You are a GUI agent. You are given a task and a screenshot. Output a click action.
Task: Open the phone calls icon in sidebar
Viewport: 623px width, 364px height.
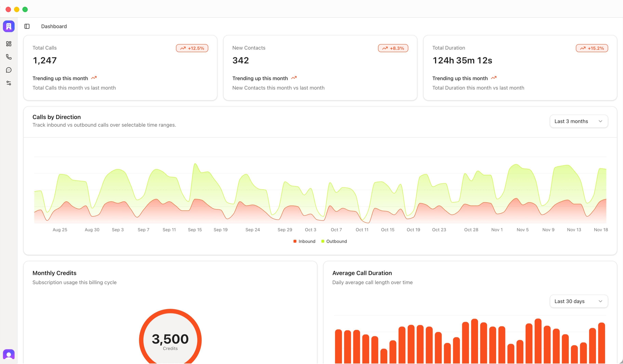[9, 57]
